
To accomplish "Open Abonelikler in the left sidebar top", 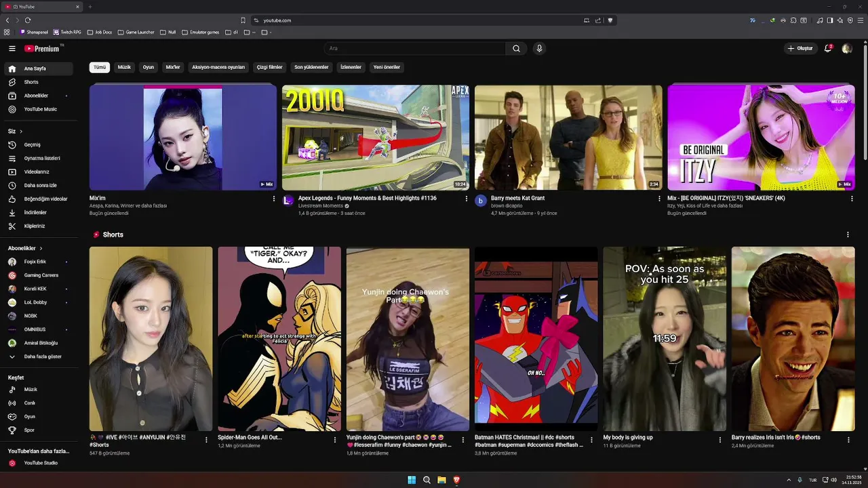I will (39, 96).
